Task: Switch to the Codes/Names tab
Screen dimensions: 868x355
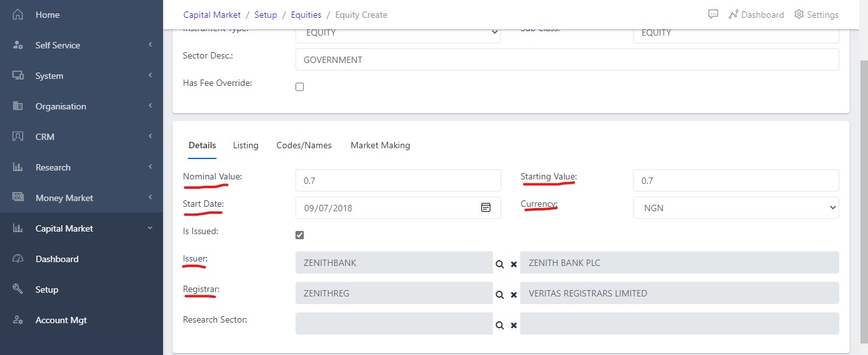Action: click(304, 145)
